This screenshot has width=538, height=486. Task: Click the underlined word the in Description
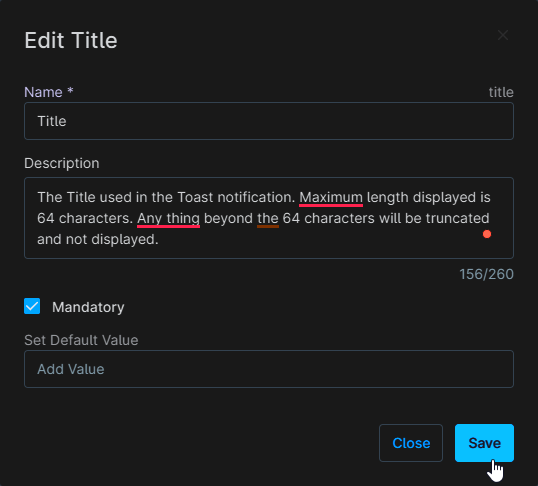tap(268, 219)
